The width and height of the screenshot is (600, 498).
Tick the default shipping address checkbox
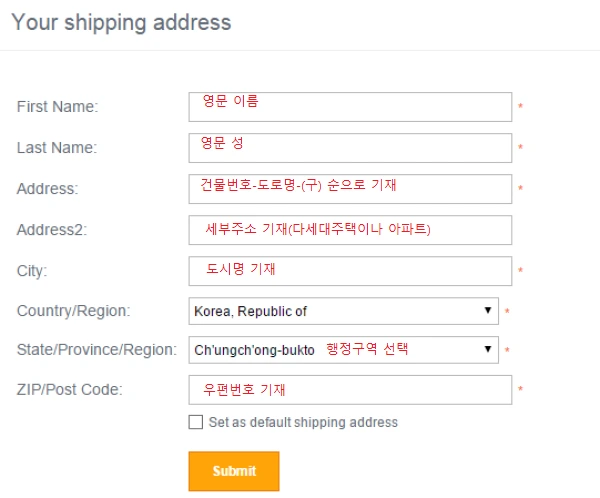tap(195, 422)
